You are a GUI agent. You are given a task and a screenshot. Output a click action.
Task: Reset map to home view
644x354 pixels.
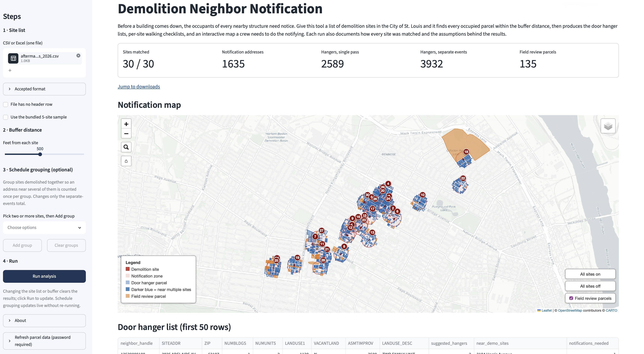pyautogui.click(x=126, y=161)
